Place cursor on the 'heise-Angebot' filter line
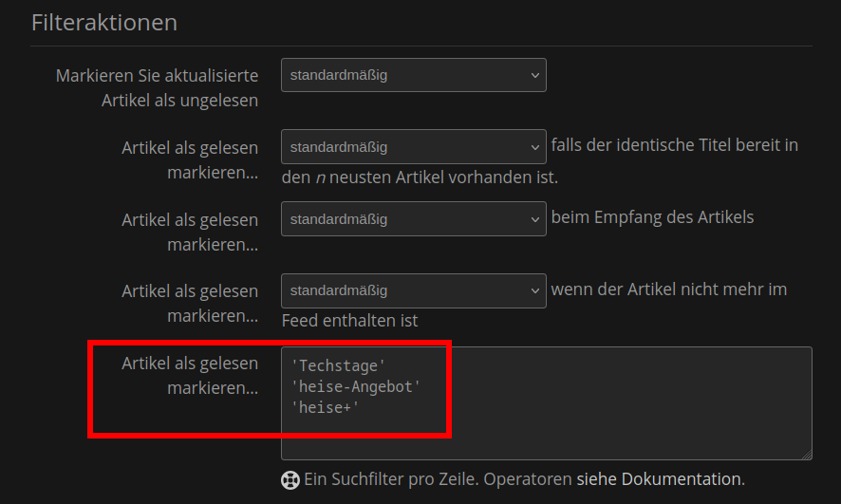Viewport: 841px width, 504px height. click(356, 386)
